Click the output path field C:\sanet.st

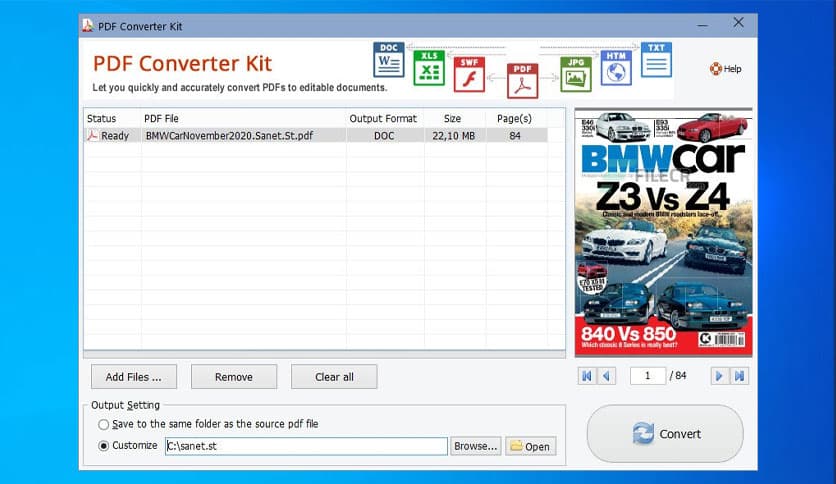[306, 446]
